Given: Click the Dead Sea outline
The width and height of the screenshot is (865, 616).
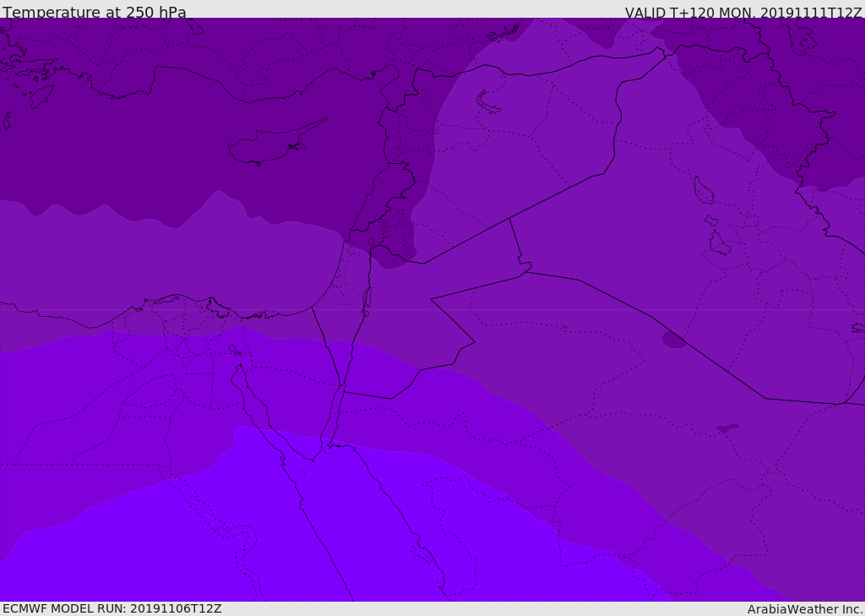Looking at the screenshot, I should [x=367, y=297].
